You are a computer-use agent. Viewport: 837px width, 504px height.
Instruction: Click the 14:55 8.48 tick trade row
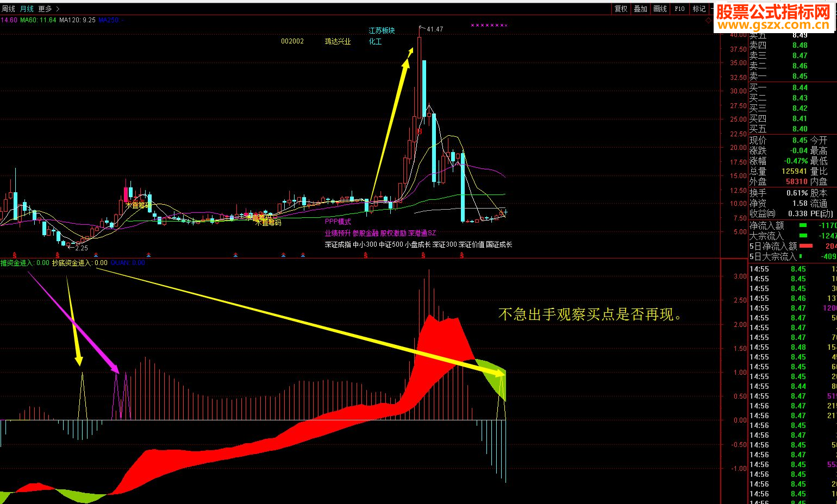pos(792,347)
